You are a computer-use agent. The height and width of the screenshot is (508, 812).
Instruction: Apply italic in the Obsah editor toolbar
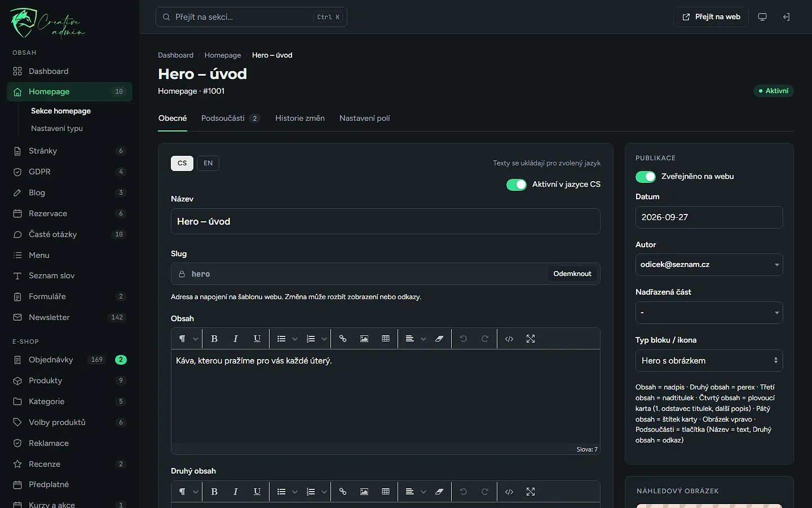(236, 339)
